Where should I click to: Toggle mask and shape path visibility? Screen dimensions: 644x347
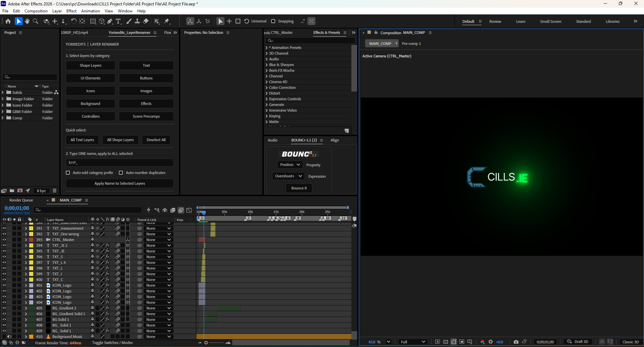point(454,342)
